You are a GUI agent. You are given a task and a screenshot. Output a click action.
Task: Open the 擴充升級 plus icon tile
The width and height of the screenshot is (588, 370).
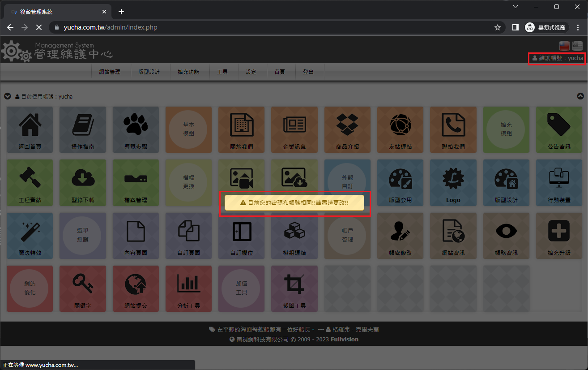[559, 236]
